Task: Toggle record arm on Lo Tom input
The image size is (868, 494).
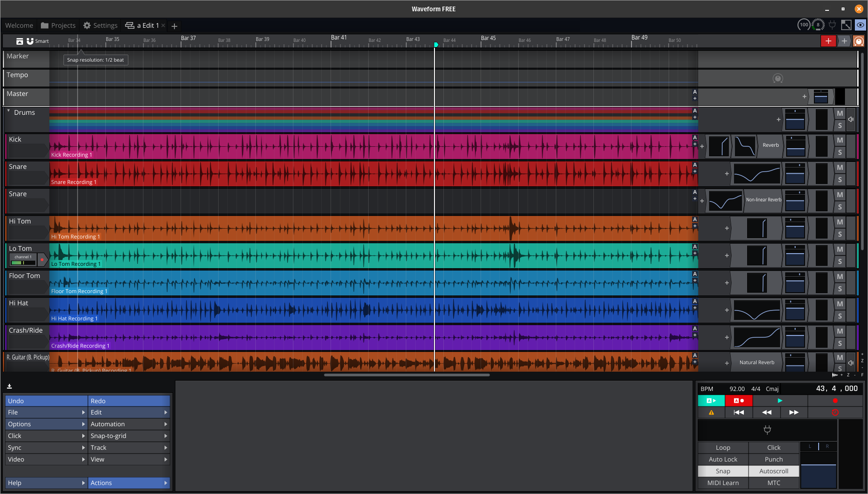Action: (x=42, y=260)
